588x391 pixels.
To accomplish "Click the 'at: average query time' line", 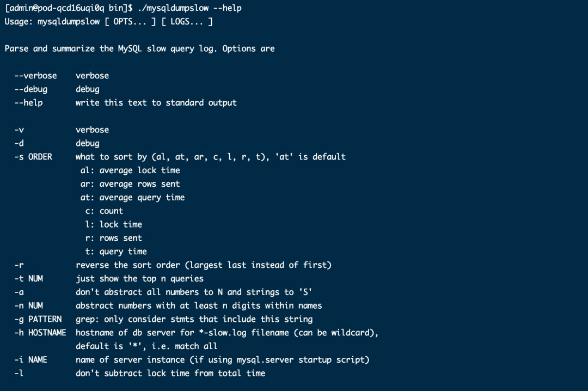I will (132, 197).
